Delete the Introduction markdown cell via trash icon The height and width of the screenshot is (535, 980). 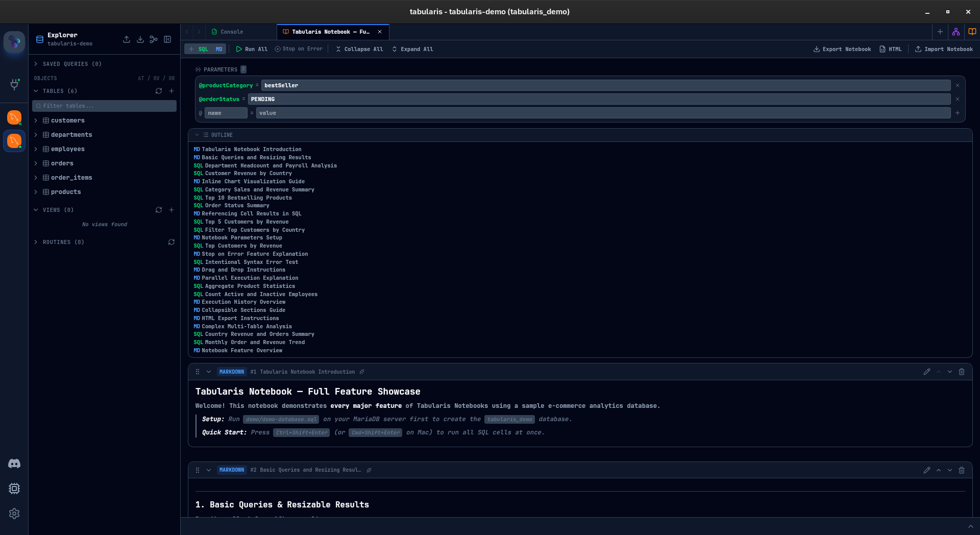962,372
